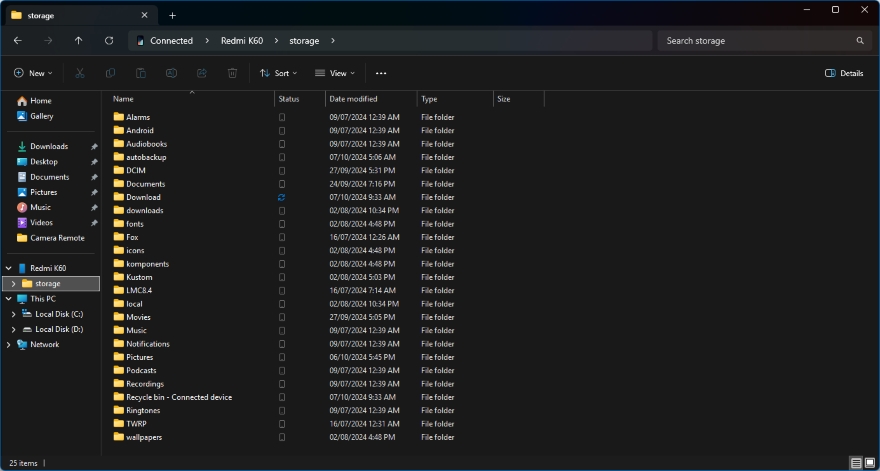880x471 pixels.
Task: Sort files by Date modified column header
Action: (x=354, y=99)
